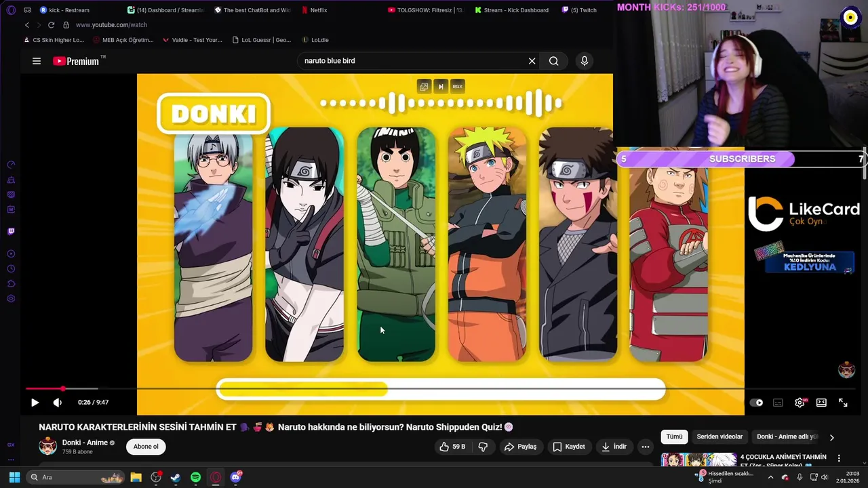Click Kaydet save button
868x488 pixels.
(x=568, y=447)
